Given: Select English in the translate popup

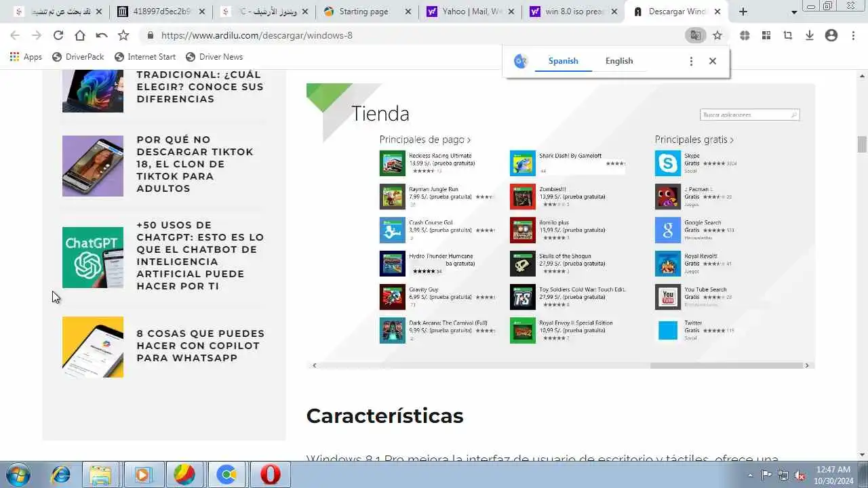Looking at the screenshot, I should click(x=619, y=61).
